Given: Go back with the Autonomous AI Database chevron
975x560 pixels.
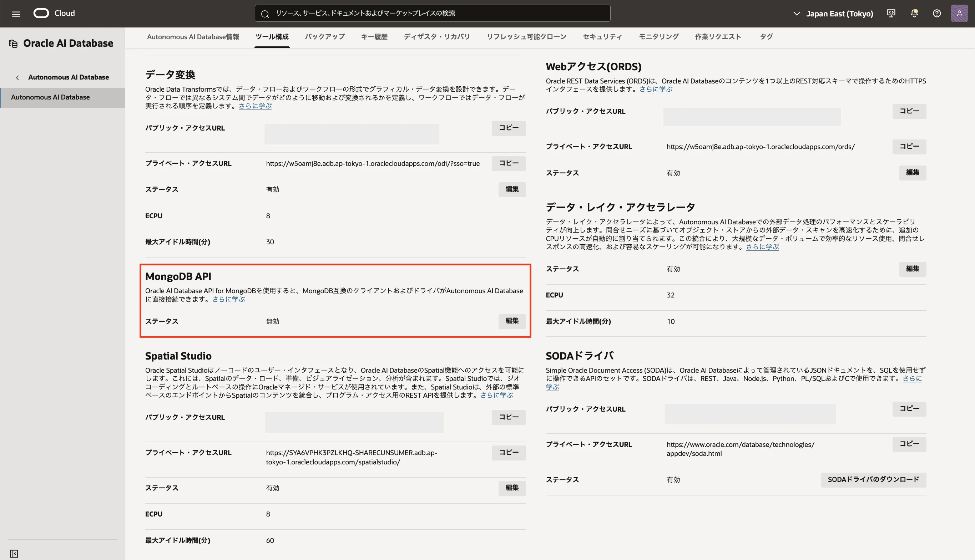Looking at the screenshot, I should (17, 77).
